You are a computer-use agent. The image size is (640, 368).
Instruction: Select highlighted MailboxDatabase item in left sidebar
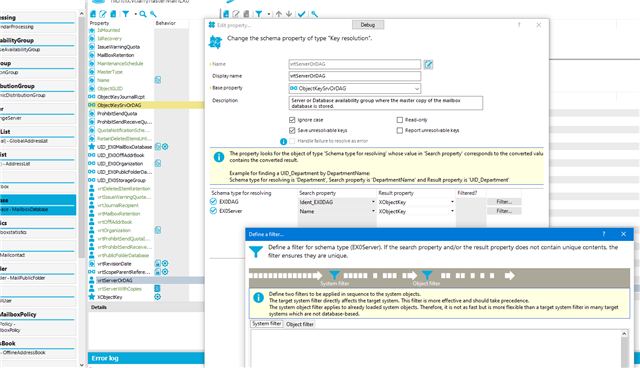(x=38, y=205)
